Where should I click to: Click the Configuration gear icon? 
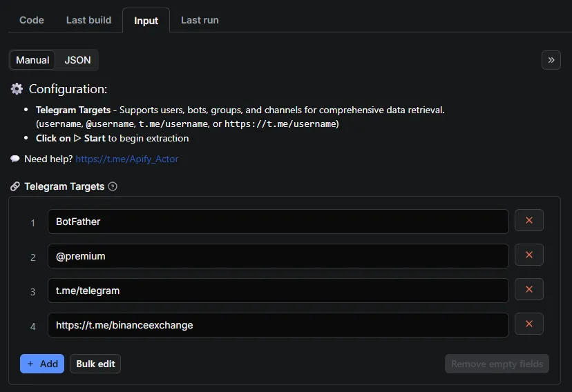[17, 89]
